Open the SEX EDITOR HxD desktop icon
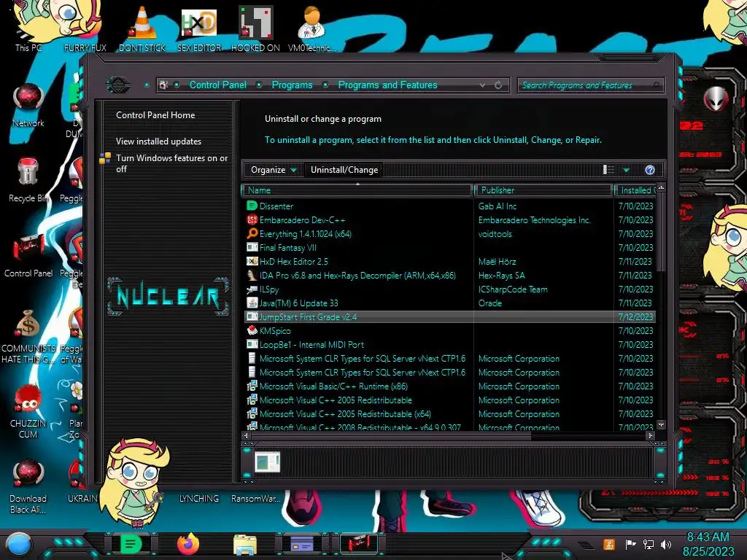 198,28
